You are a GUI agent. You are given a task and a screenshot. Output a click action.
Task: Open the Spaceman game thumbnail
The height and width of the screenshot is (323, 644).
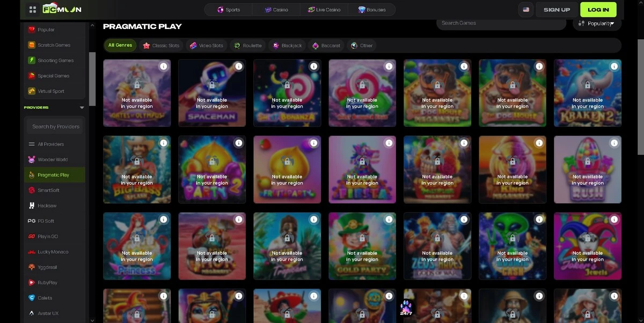coord(212,93)
